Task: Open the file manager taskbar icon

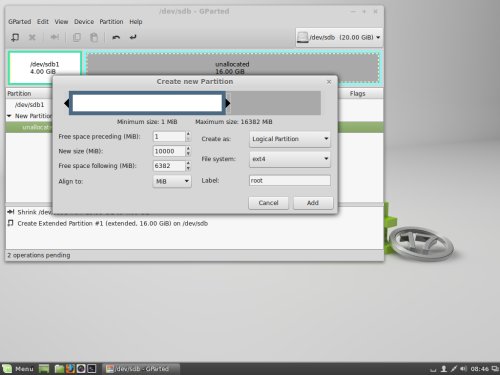Action: (x=59, y=369)
